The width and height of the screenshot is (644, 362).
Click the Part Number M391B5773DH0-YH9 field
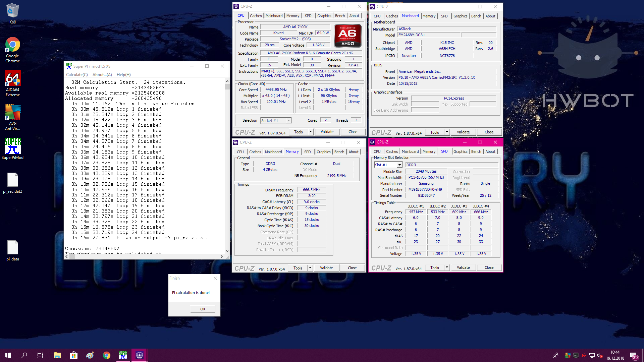point(426,189)
